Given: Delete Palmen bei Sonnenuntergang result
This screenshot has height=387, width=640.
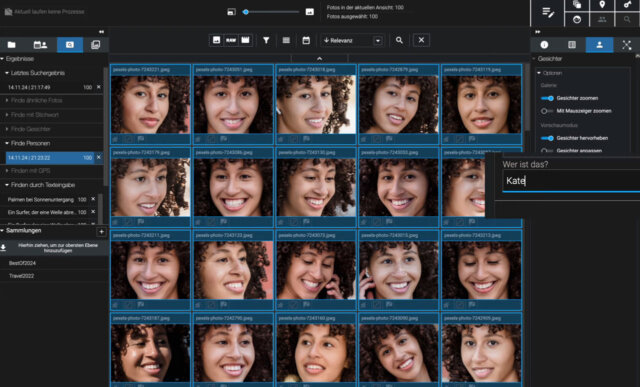Looking at the screenshot, I should pos(93,199).
